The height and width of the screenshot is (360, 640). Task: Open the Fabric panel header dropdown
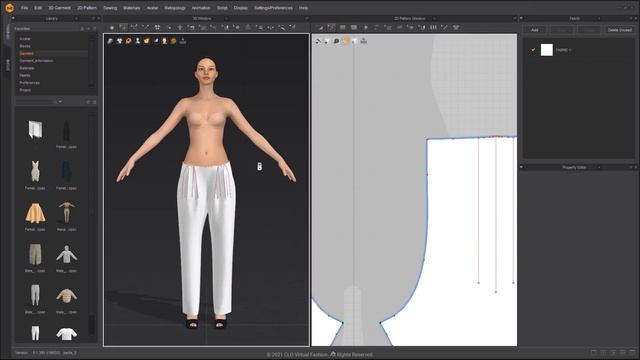tap(599, 18)
